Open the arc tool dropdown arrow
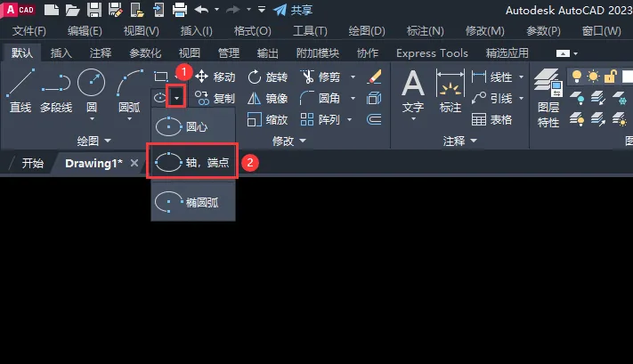The width and height of the screenshot is (633, 364). [129, 119]
